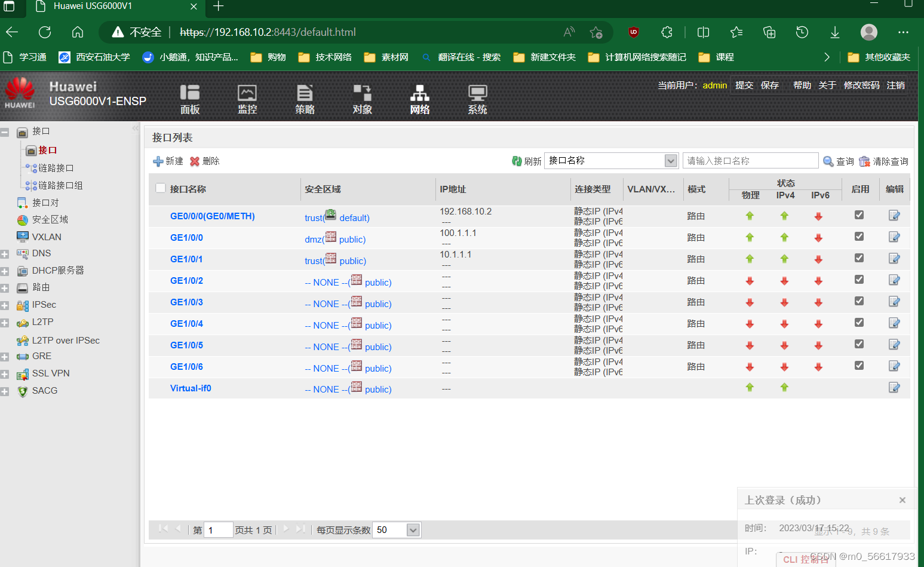Screen dimensions: 924x567
Task: Expand the L2TP tree node
Action: click(x=5, y=323)
